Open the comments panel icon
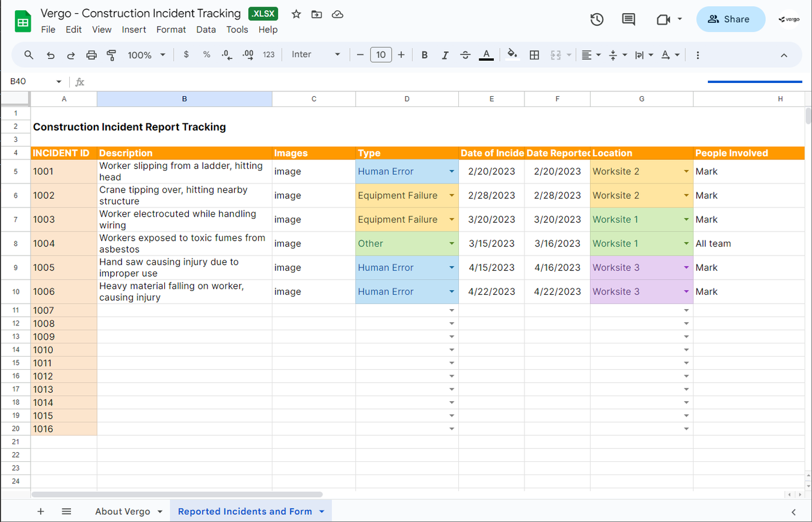 pos(628,19)
